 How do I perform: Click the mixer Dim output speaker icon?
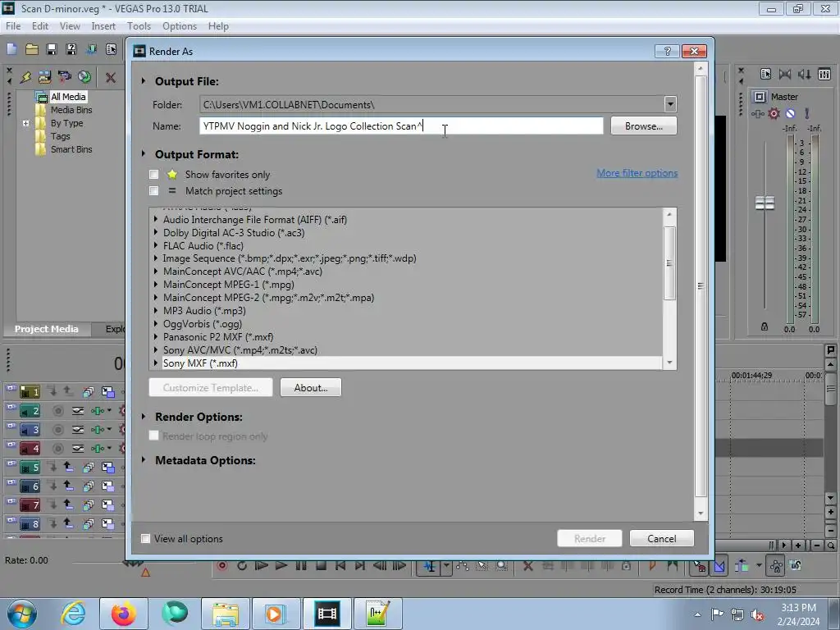click(x=805, y=75)
